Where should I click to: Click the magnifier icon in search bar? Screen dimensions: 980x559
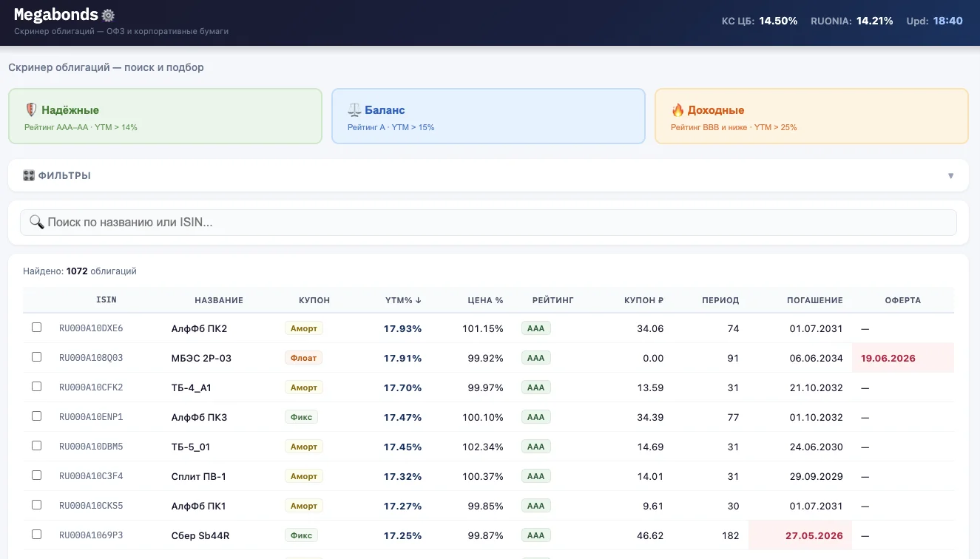36,222
